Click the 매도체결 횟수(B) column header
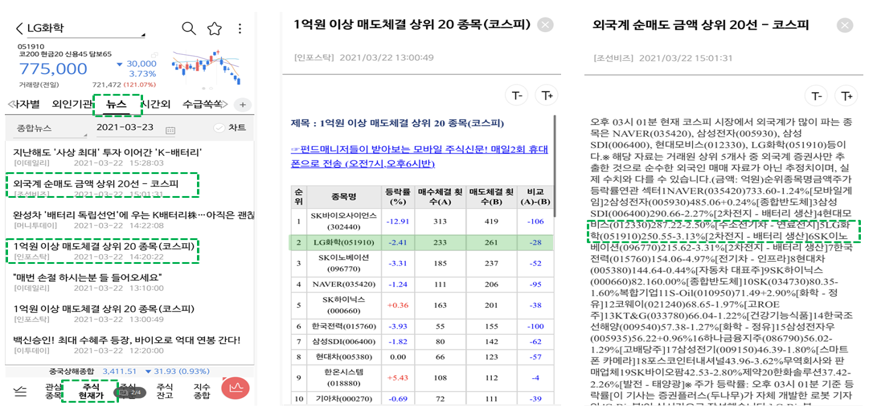873x414 pixels. point(491,196)
